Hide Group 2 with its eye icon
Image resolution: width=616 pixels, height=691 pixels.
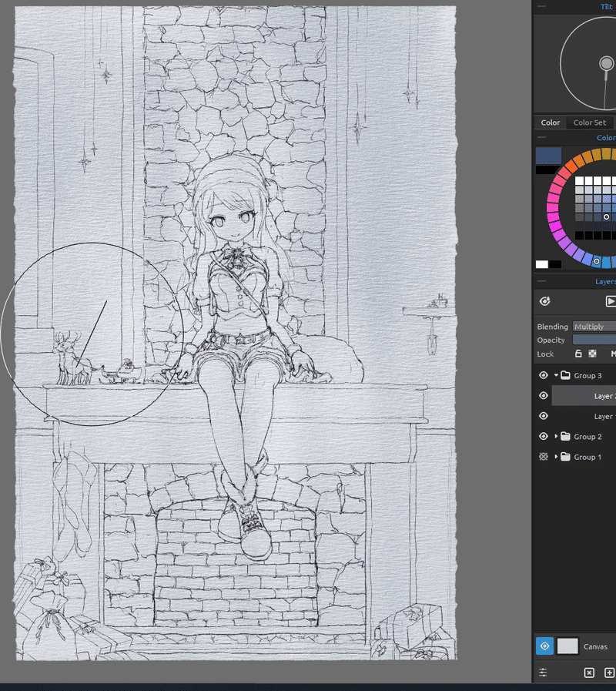click(x=544, y=436)
